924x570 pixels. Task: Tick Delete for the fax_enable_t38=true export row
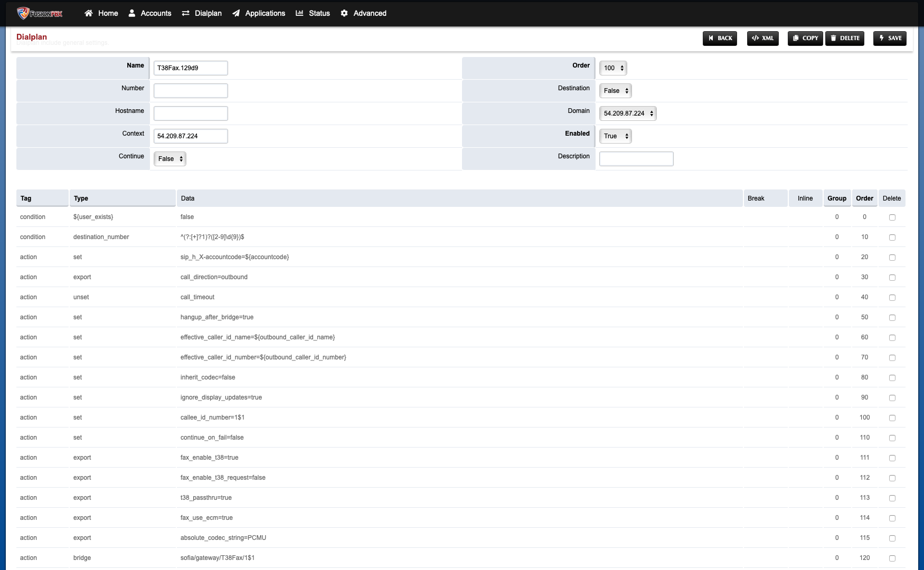892,458
